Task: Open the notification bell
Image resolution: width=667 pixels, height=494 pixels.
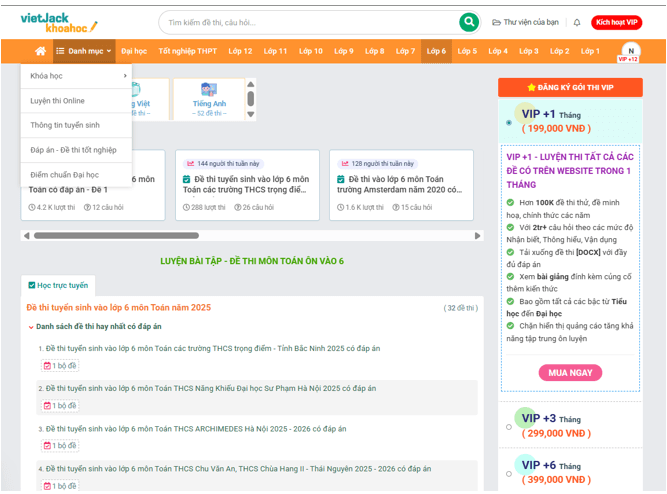Action: [x=577, y=22]
